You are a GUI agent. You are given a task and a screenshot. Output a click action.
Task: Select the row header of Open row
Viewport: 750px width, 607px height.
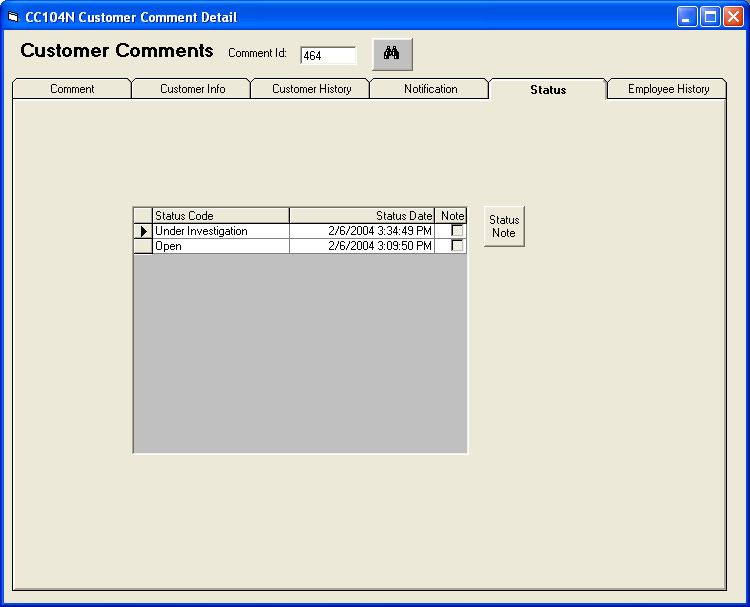coord(143,246)
